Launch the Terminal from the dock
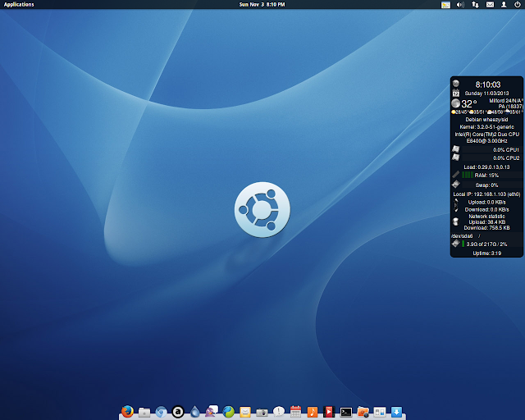Screen dimensions: 525x420 pos(346,411)
